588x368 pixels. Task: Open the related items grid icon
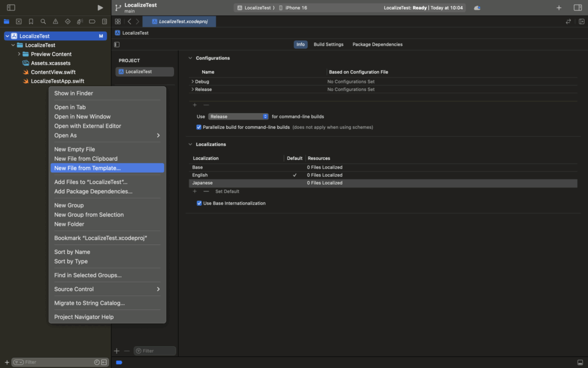[118, 21]
